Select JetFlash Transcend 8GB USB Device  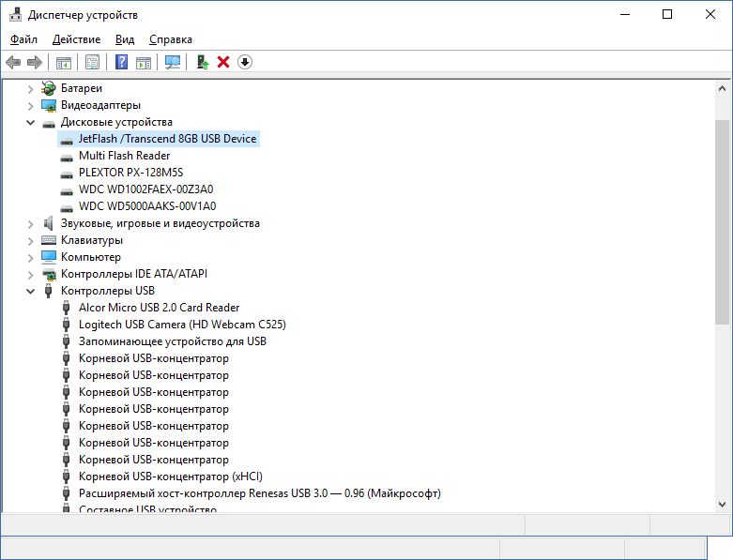pos(167,139)
